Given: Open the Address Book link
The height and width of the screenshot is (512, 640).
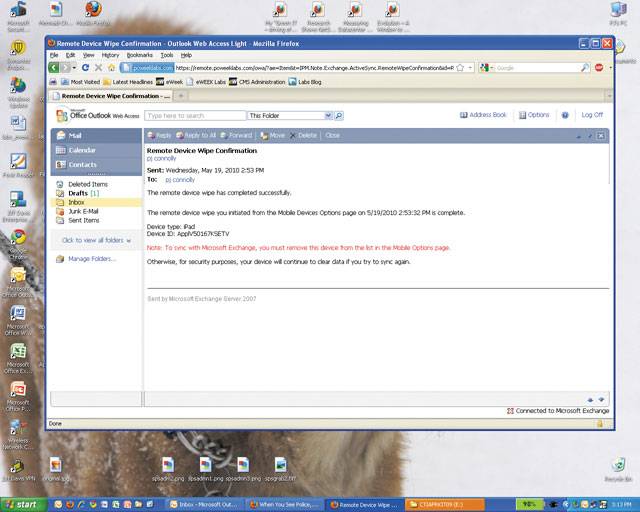Looking at the screenshot, I should [483, 115].
